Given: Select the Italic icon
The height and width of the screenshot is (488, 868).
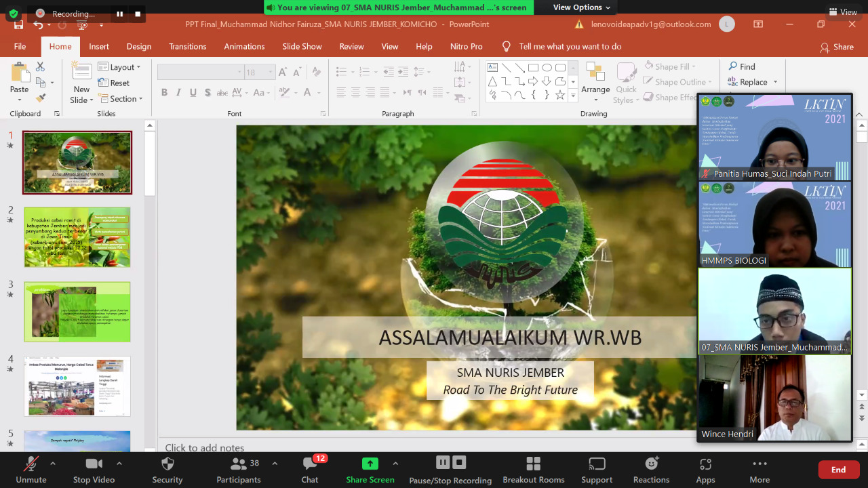Looking at the screenshot, I should pyautogui.click(x=178, y=93).
